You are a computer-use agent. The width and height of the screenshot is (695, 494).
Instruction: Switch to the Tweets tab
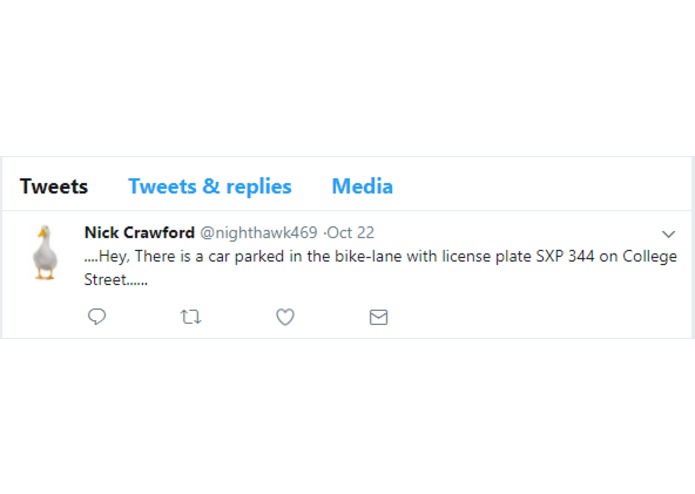pyautogui.click(x=54, y=186)
